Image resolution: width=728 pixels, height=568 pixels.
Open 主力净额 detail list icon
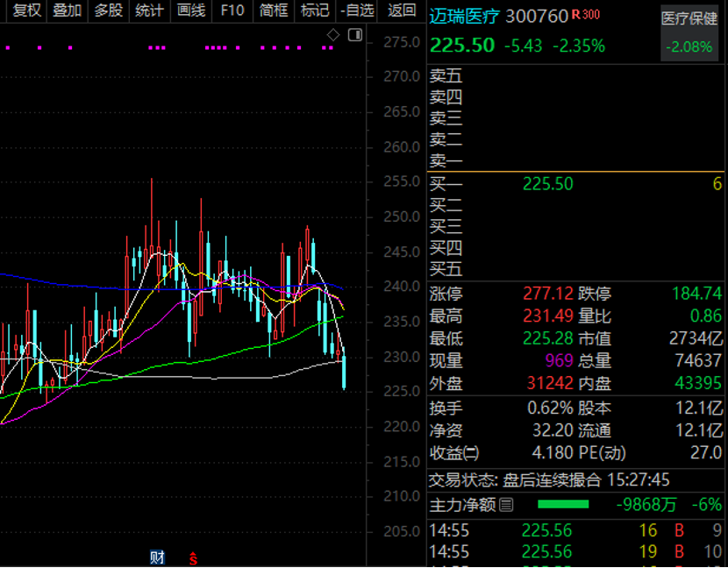pyautogui.click(x=507, y=504)
